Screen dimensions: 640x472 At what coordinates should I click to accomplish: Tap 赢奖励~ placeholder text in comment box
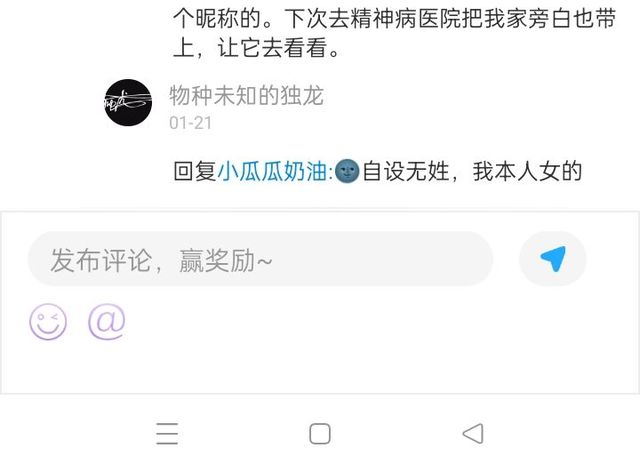(x=226, y=260)
